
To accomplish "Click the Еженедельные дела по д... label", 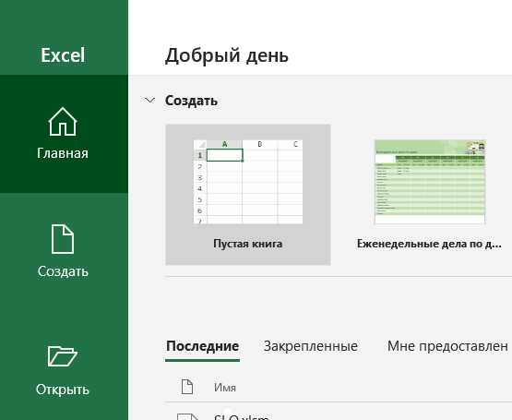I will [429, 244].
